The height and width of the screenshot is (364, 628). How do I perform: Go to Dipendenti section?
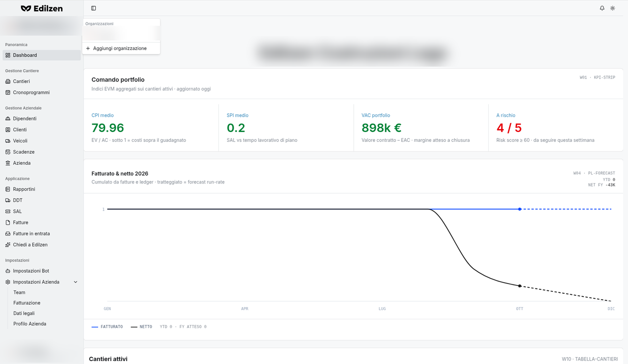click(42, 119)
